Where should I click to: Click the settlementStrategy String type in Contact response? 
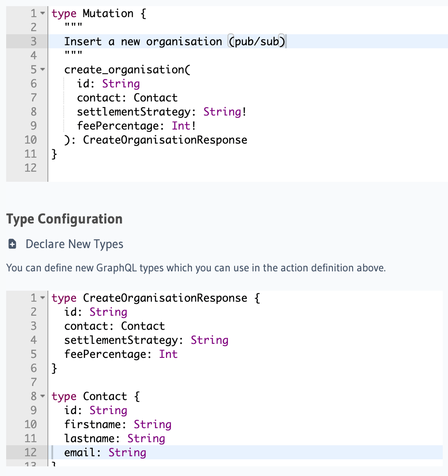(210, 340)
